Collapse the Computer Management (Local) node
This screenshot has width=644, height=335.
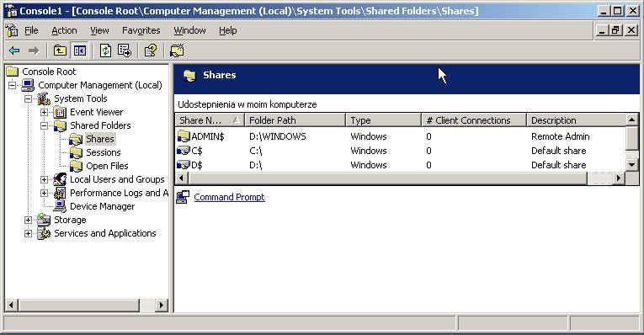tap(13, 85)
